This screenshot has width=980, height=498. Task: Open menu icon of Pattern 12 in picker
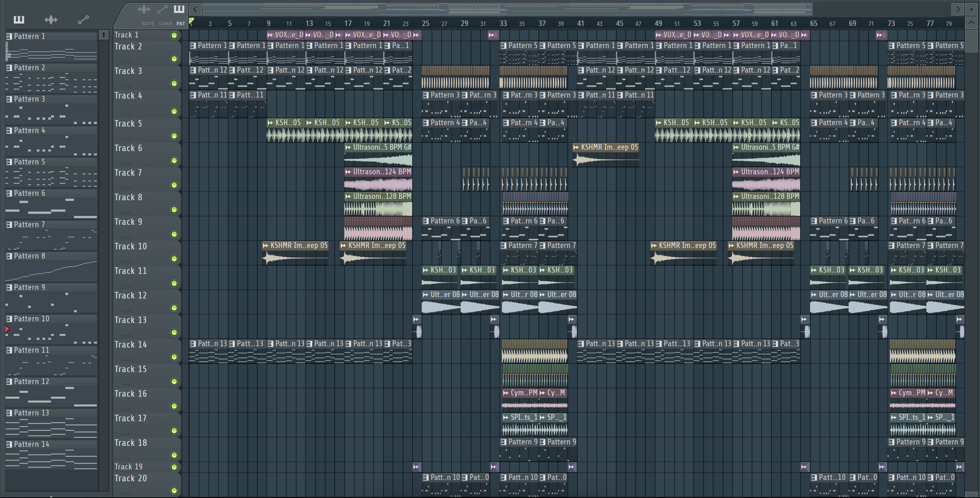[x=9, y=382]
